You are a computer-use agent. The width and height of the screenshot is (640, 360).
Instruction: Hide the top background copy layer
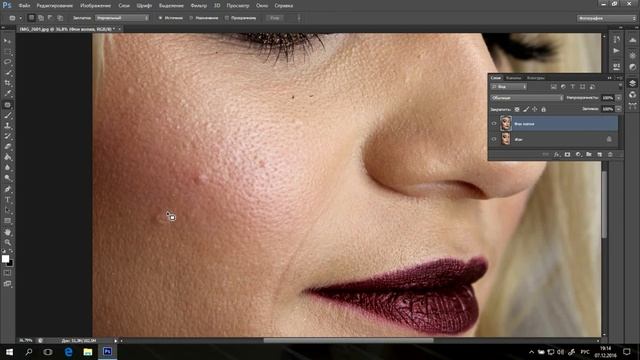(x=494, y=124)
